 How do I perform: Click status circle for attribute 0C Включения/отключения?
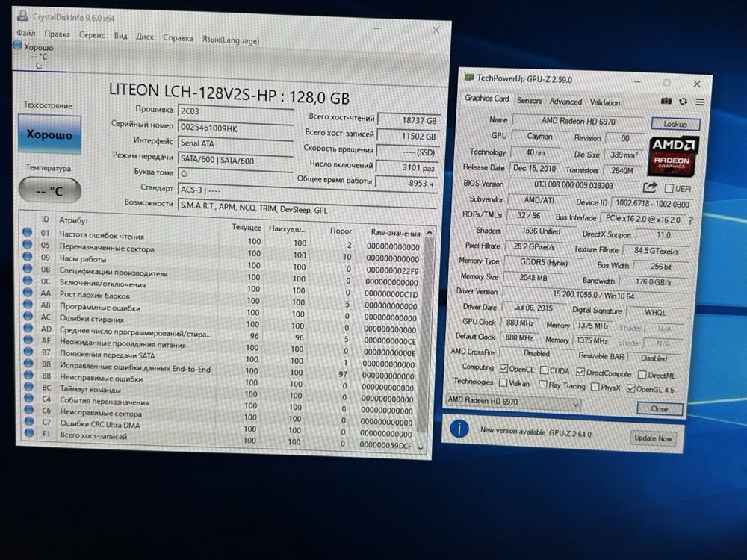tap(28, 281)
